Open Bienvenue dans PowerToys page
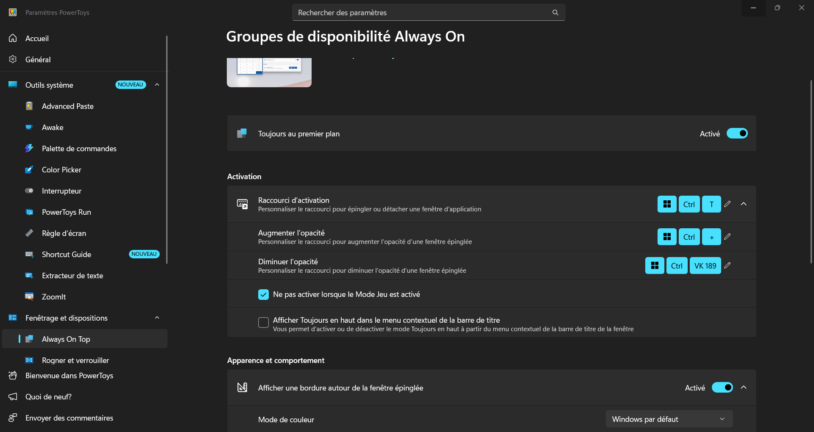 click(x=85, y=375)
